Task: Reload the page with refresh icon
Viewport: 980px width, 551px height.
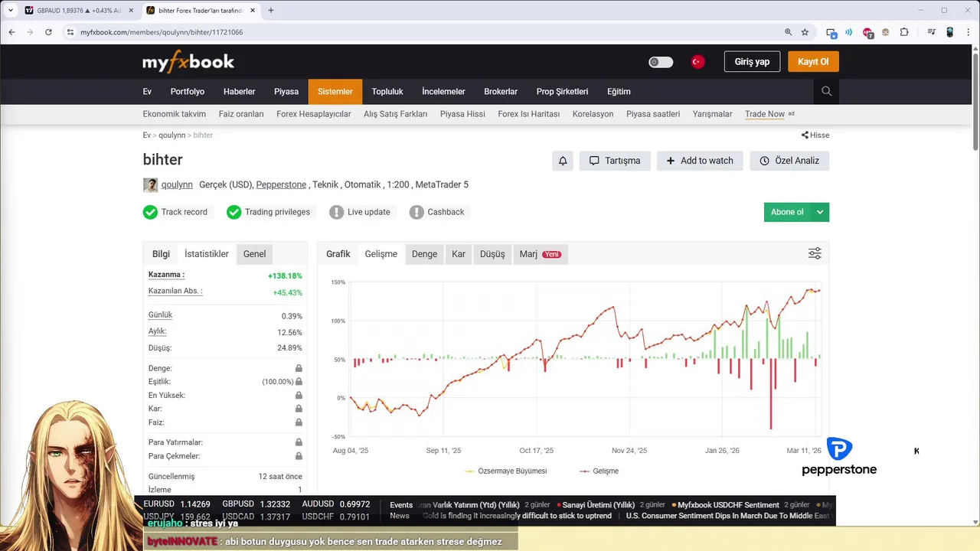Action: (48, 32)
